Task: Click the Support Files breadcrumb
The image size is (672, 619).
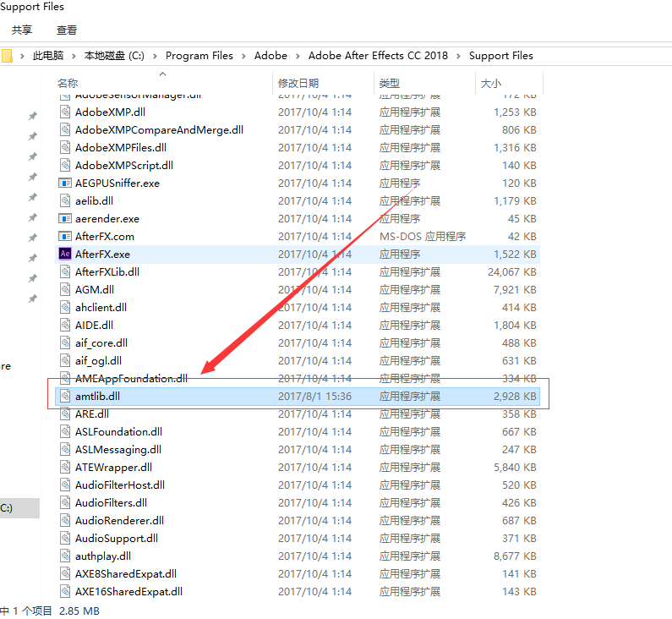Action: click(501, 56)
